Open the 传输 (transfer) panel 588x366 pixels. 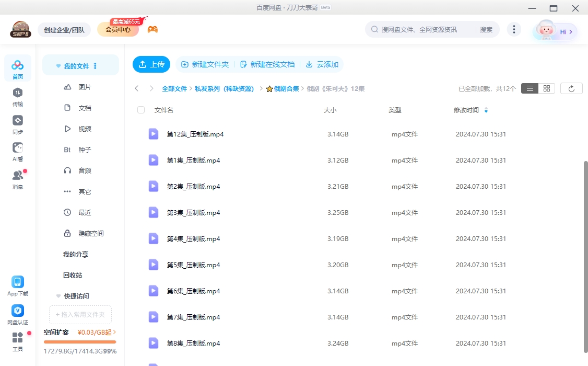[x=17, y=96]
